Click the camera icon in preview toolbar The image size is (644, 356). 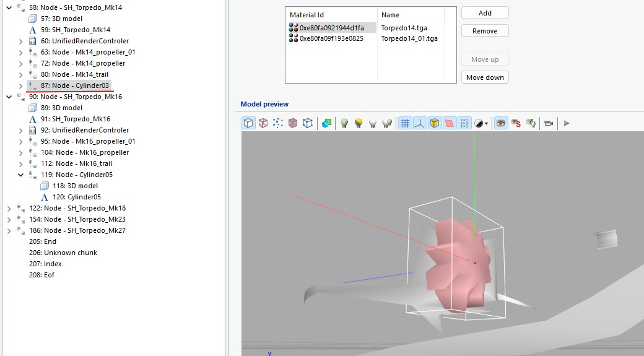click(548, 123)
